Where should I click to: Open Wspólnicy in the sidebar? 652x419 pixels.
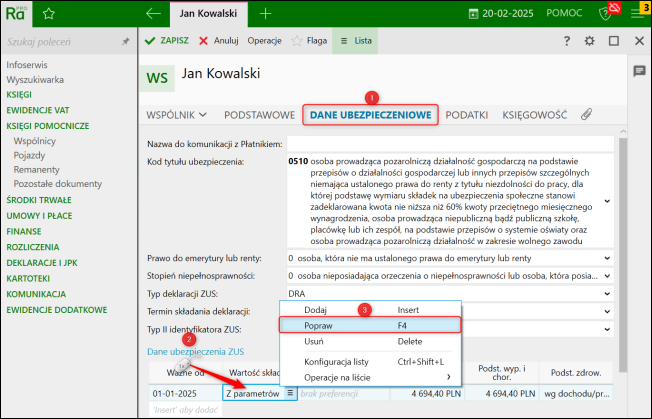click(35, 141)
